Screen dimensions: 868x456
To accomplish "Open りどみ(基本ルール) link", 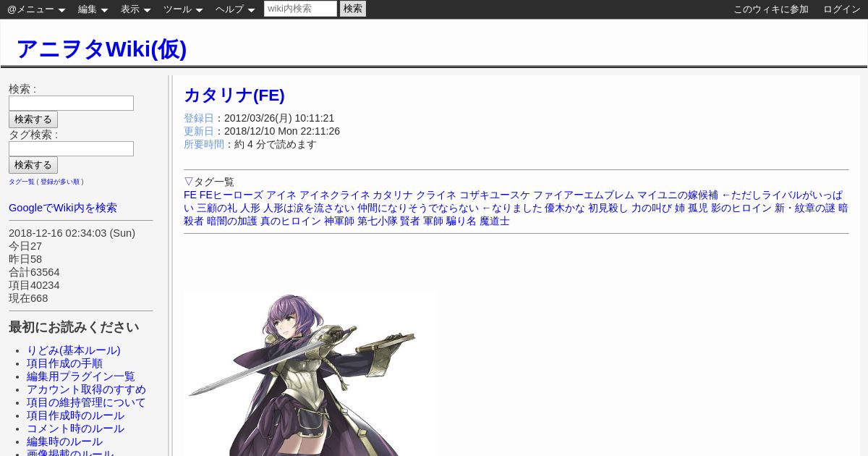I will (74, 350).
